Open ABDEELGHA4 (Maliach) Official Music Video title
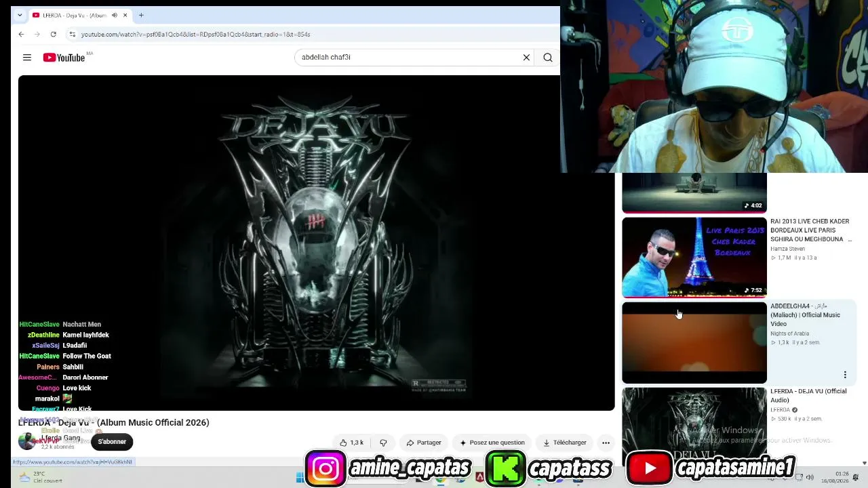Image resolution: width=868 pixels, height=488 pixels. tap(805, 315)
